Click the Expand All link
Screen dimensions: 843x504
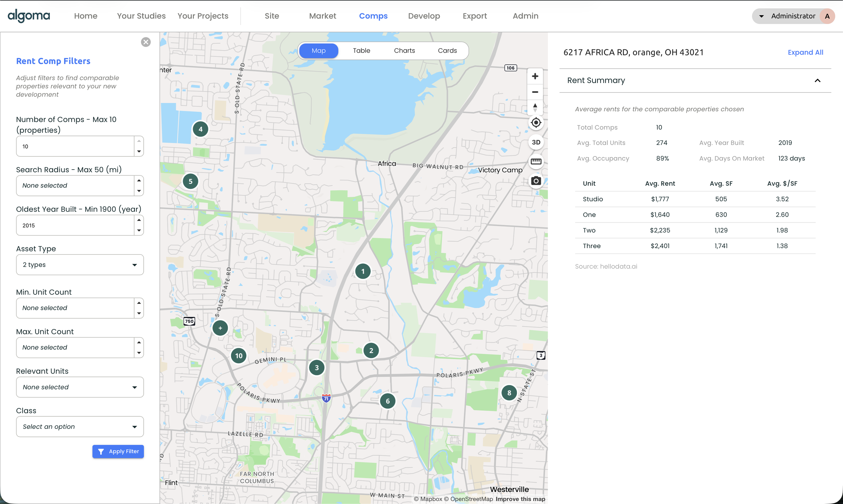coord(805,52)
